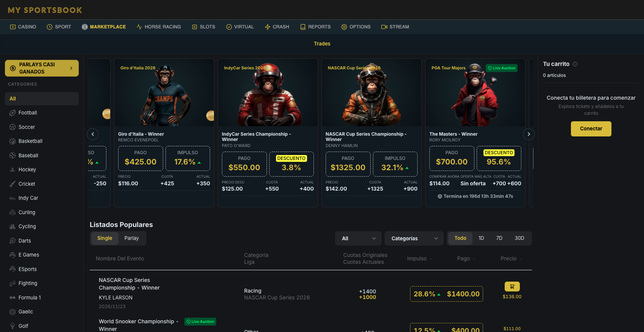The height and width of the screenshot is (332, 644).
Task: Click the Cycling bike icon
Action: click(x=12, y=226)
